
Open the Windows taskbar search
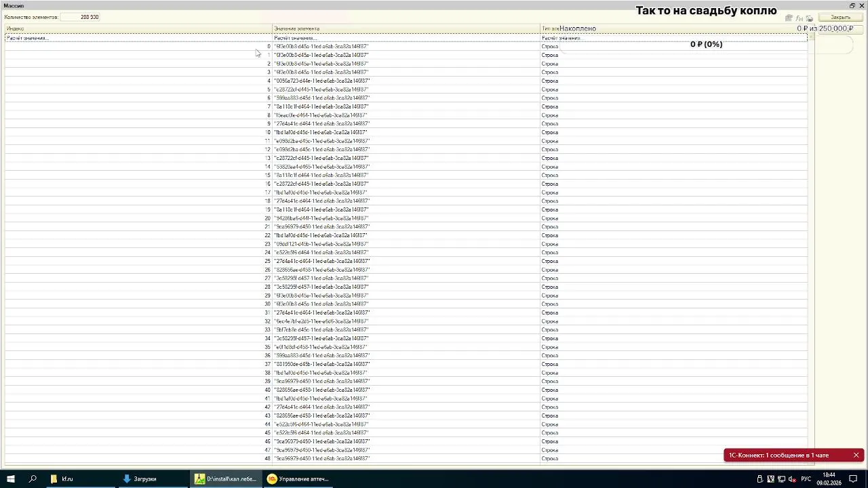coord(33,479)
